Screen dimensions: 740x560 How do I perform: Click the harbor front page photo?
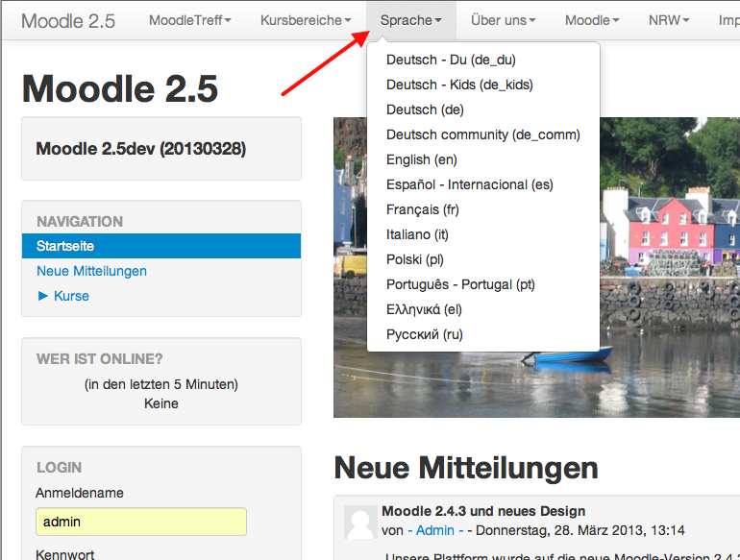pos(536,267)
